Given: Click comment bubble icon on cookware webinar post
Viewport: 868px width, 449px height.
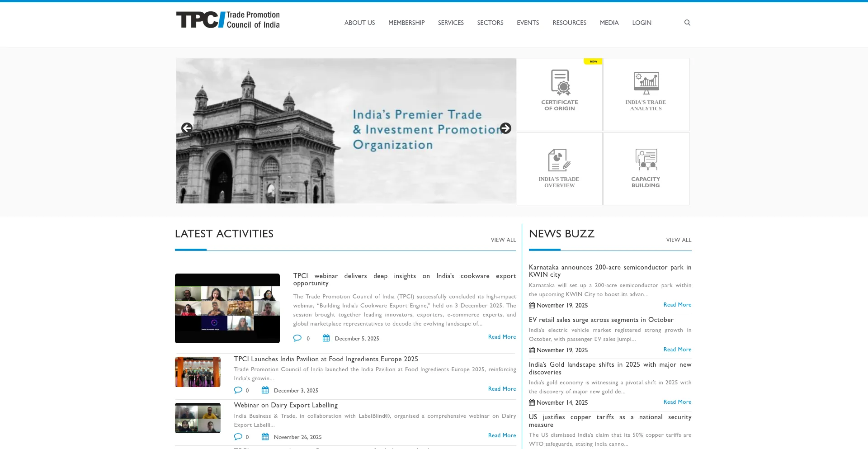Looking at the screenshot, I should click(297, 338).
